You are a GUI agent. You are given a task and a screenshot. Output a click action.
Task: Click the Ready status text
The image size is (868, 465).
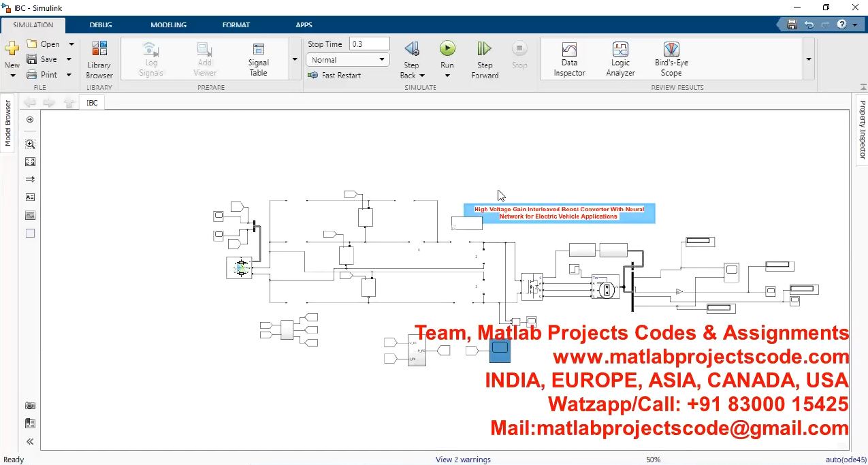point(14,460)
